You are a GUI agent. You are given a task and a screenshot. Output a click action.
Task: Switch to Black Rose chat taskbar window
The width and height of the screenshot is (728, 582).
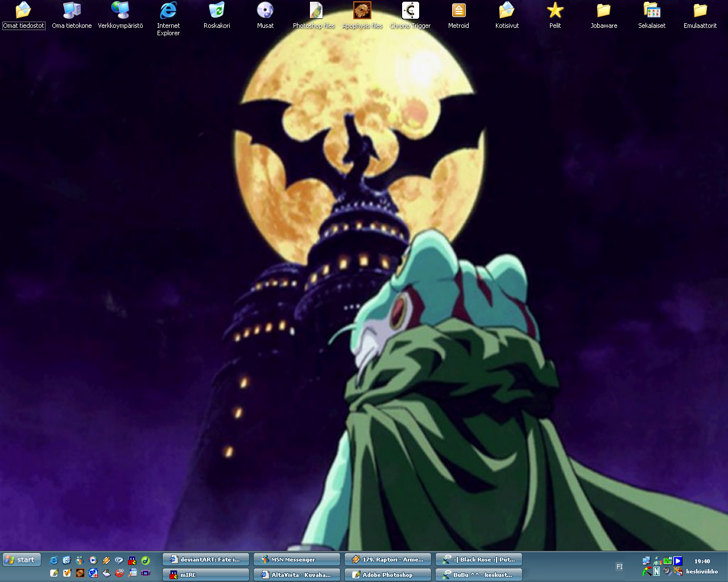[479, 560]
